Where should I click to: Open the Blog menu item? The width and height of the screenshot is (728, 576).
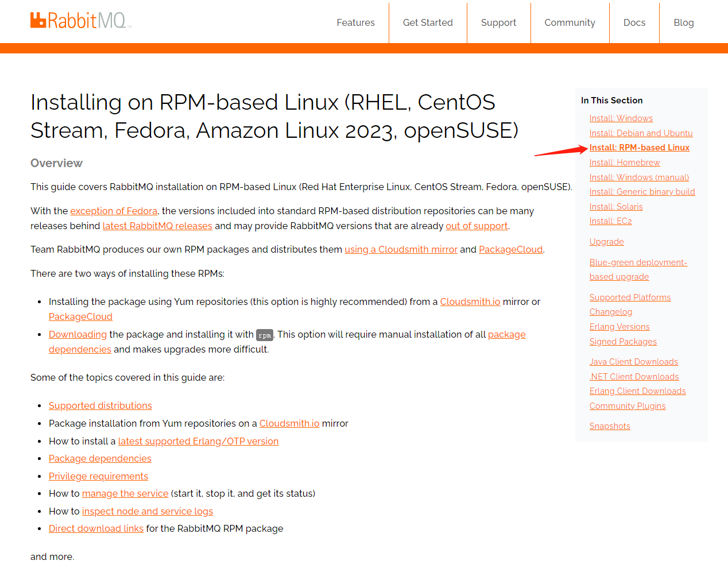683,22
